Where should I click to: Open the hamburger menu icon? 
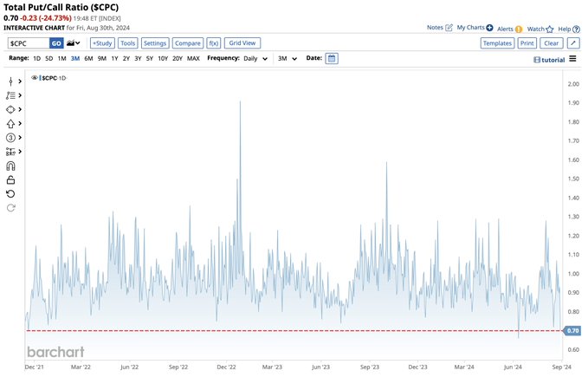pyautogui.click(x=572, y=59)
